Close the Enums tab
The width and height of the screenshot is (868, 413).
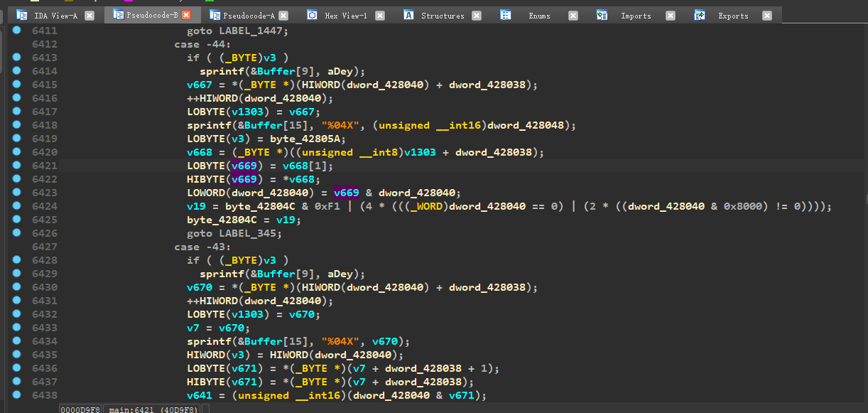tap(573, 16)
